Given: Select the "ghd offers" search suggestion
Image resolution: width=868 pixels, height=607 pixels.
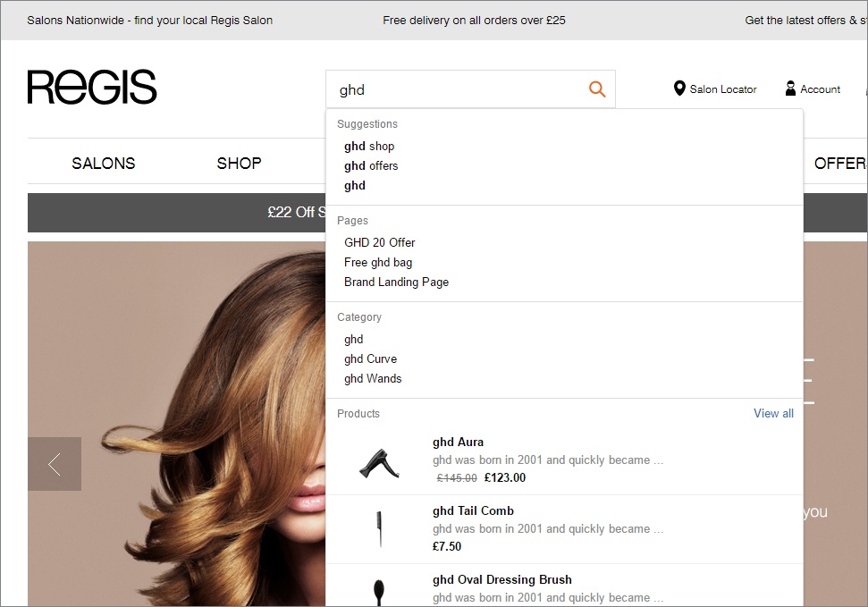Looking at the screenshot, I should pos(371,165).
